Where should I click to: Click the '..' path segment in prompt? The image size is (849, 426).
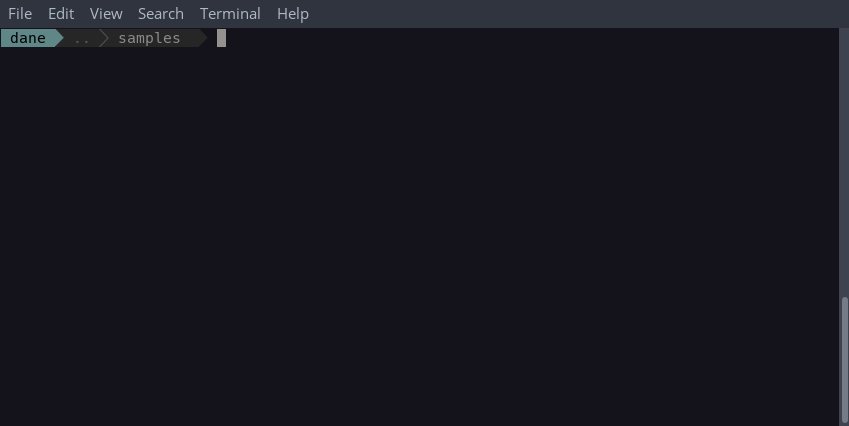pyautogui.click(x=81, y=38)
